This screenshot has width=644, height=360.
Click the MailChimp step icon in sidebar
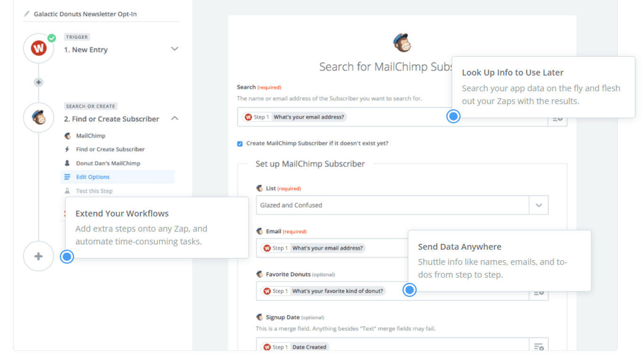[39, 118]
